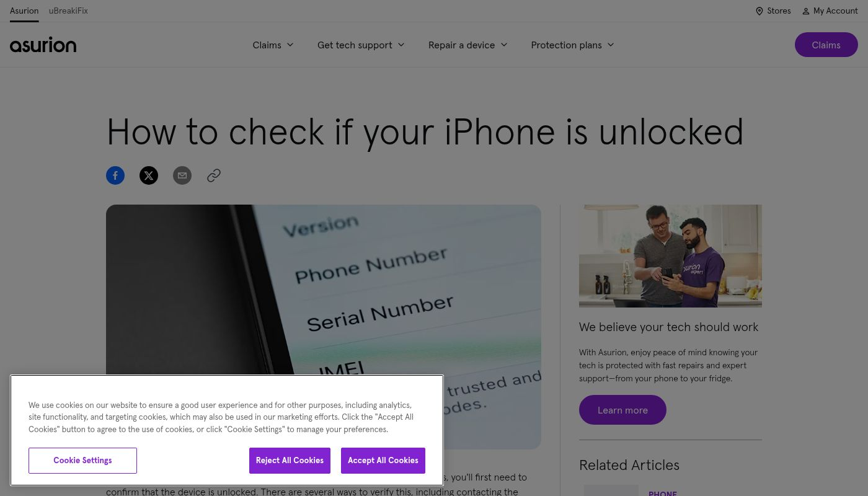Switch to the uBreakiFix tab
This screenshot has height=496, width=868.
68,11
